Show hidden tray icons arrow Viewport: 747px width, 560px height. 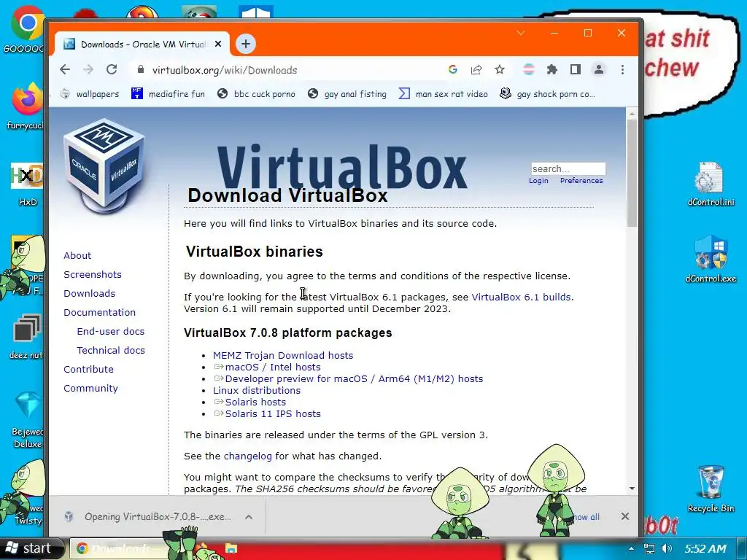click(631, 548)
